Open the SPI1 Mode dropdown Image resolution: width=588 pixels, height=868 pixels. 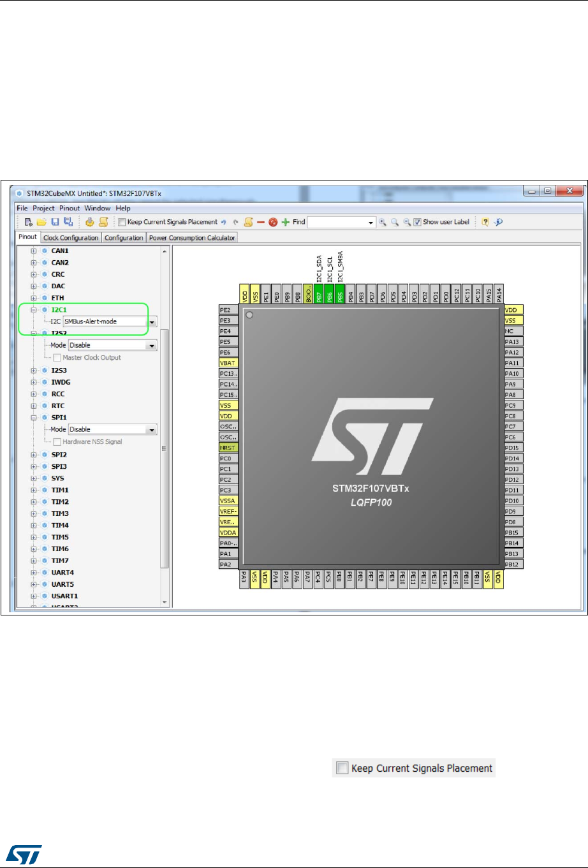pyautogui.click(x=152, y=429)
